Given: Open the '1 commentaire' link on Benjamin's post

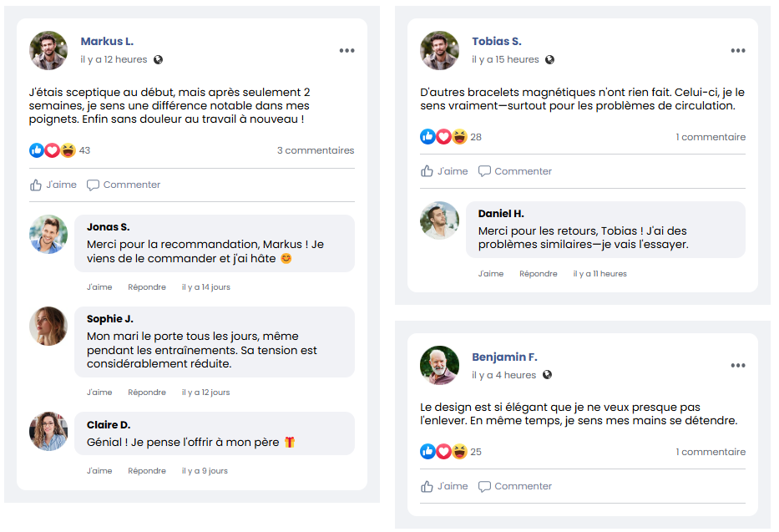Looking at the screenshot, I should (x=711, y=452).
